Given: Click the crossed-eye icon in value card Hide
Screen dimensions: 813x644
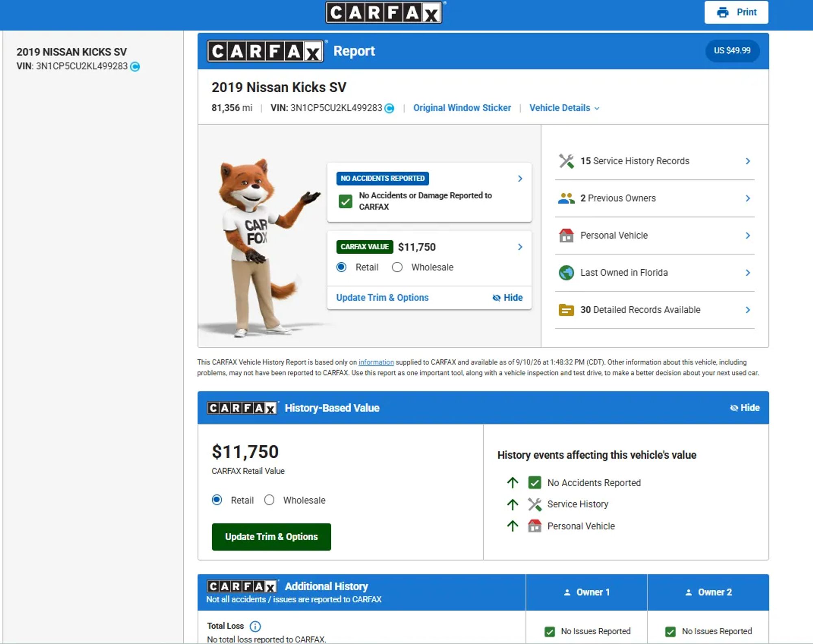Looking at the screenshot, I should (x=496, y=298).
